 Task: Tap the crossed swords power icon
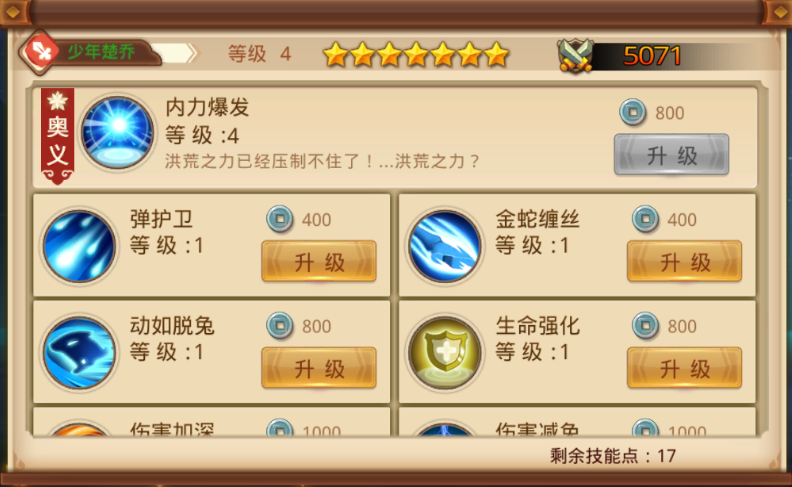575,55
